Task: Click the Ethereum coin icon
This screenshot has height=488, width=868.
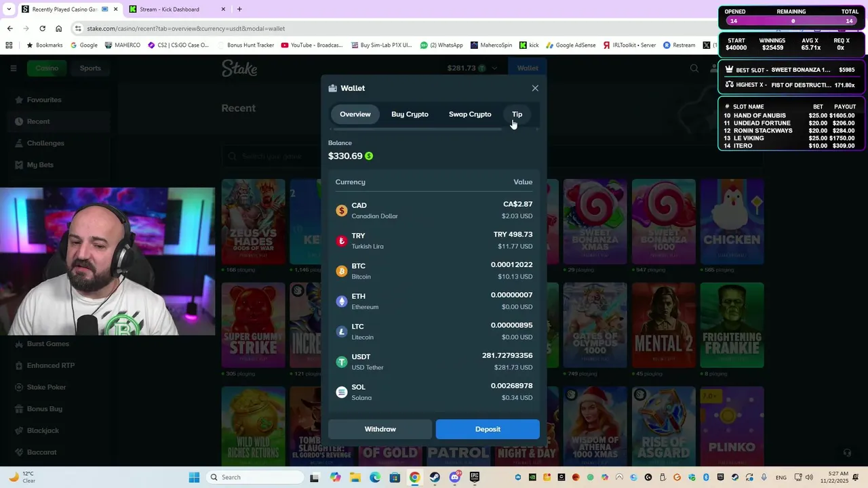Action: click(x=342, y=302)
